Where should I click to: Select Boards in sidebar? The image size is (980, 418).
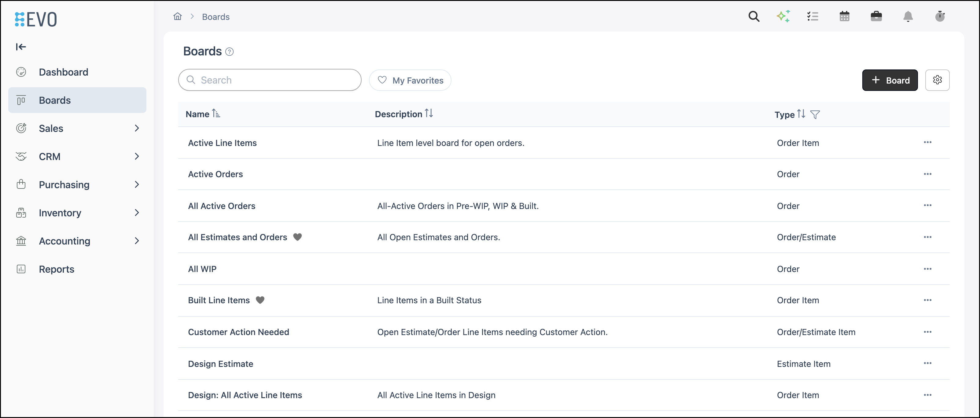pyautogui.click(x=77, y=100)
